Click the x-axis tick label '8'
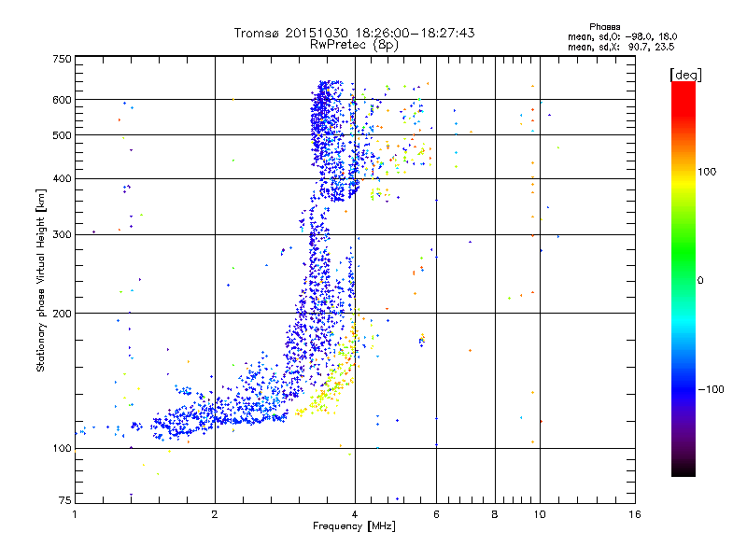The height and width of the screenshot is (560, 747). (495, 514)
